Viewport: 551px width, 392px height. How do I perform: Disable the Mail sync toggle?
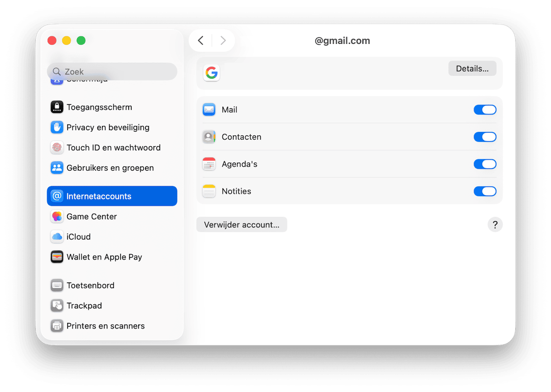(x=485, y=110)
